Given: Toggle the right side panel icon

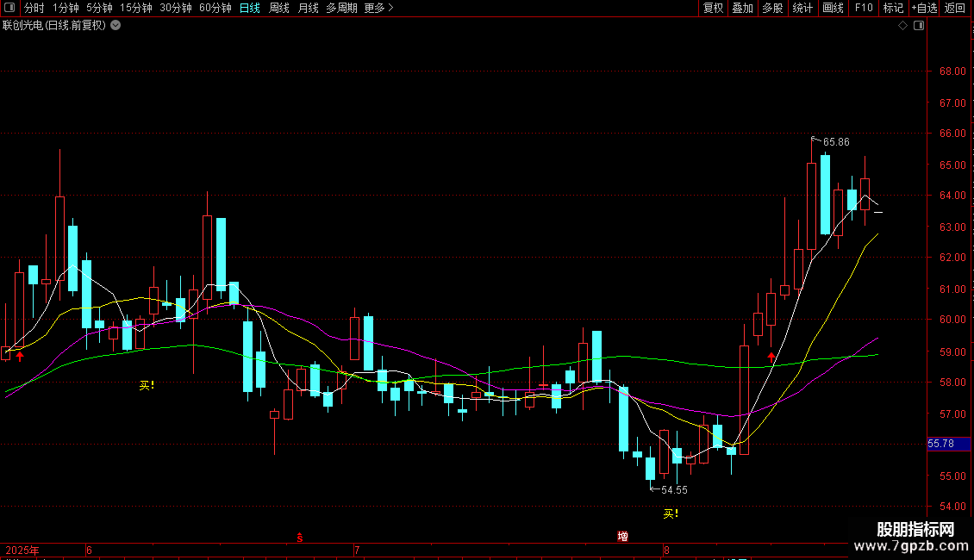Looking at the screenshot, I should (x=919, y=26).
